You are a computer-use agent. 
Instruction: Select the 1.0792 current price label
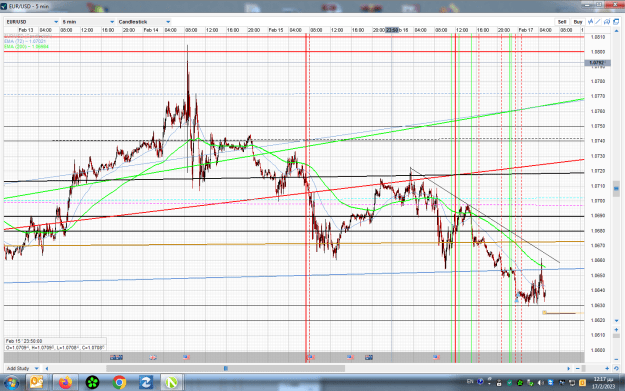597,63
